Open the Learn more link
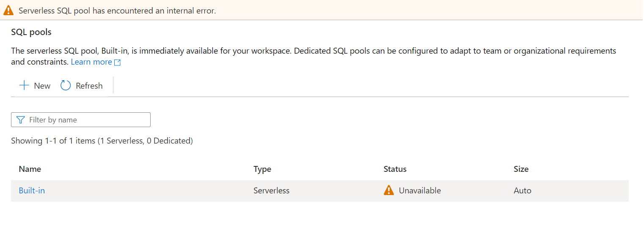Screen dimensions: 644x228 (91, 62)
